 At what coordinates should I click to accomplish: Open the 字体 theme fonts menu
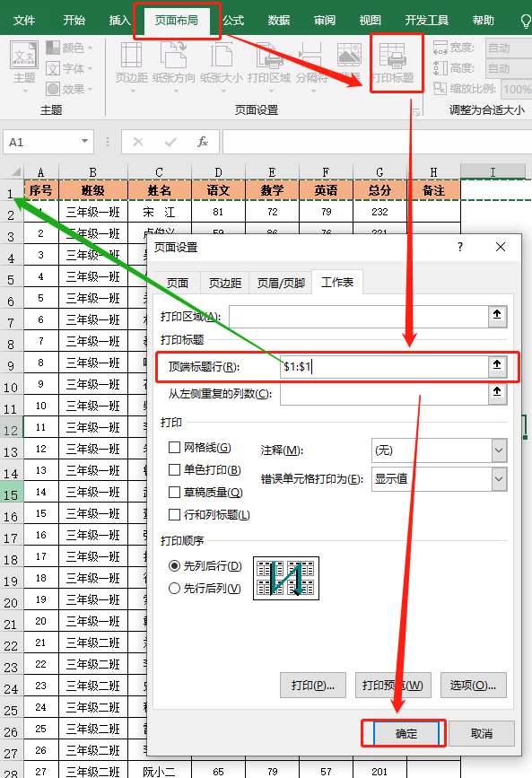click(69, 68)
